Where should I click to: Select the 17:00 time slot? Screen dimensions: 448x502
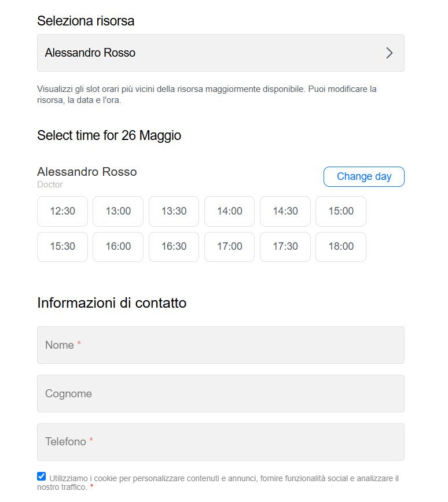click(229, 246)
